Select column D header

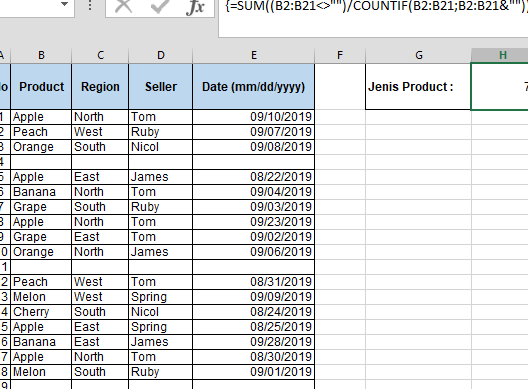pos(161,55)
